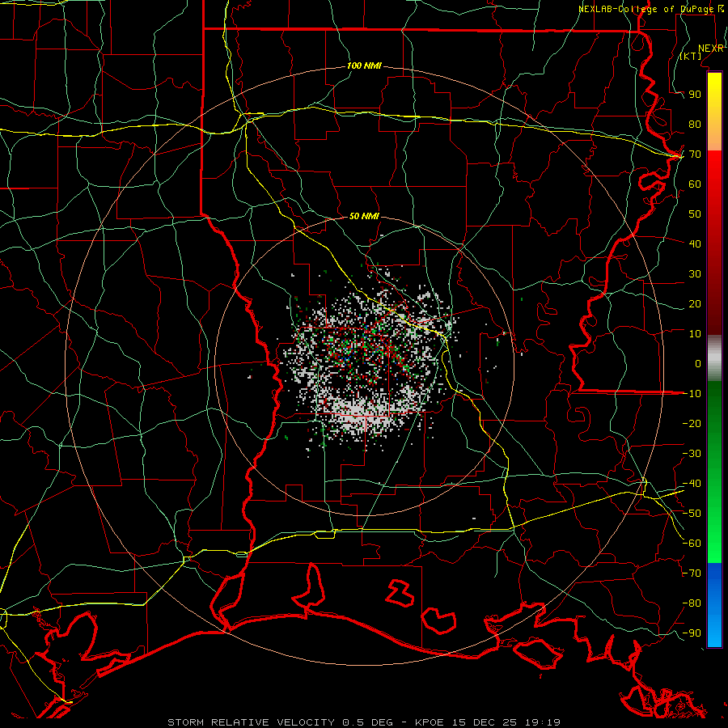
Task: Click the -10 value on the velocity scale
Action: 692,394
